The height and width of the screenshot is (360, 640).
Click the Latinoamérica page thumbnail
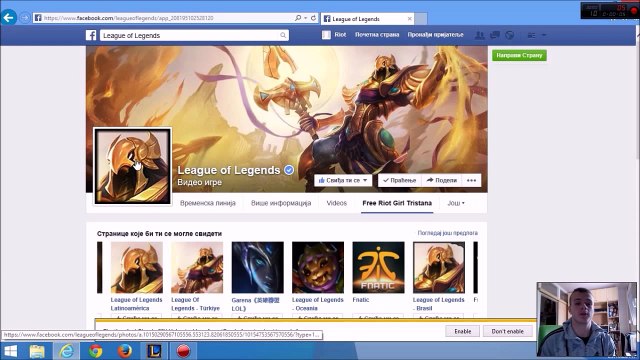click(x=137, y=267)
